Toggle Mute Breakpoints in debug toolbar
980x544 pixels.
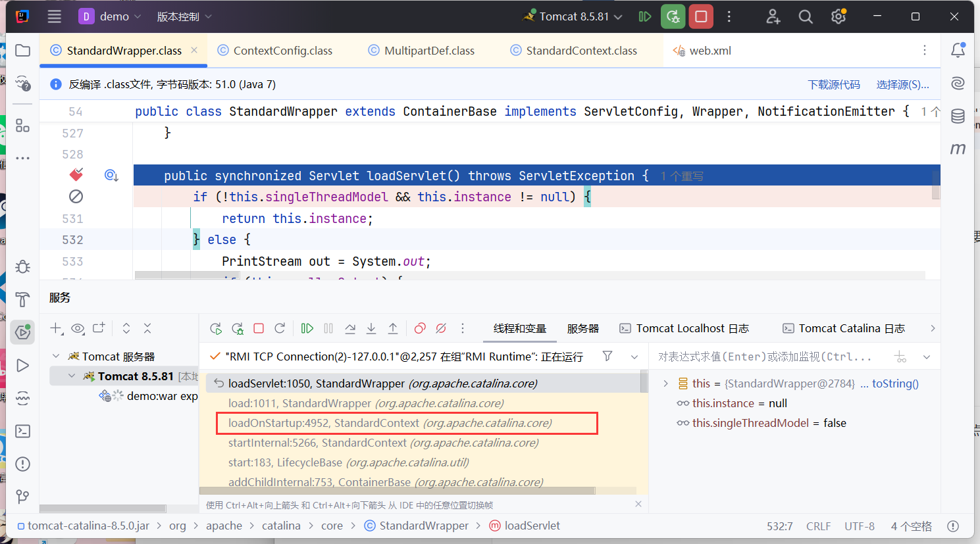tap(441, 328)
